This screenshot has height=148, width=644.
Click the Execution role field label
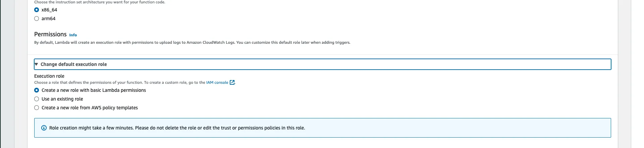click(x=49, y=76)
